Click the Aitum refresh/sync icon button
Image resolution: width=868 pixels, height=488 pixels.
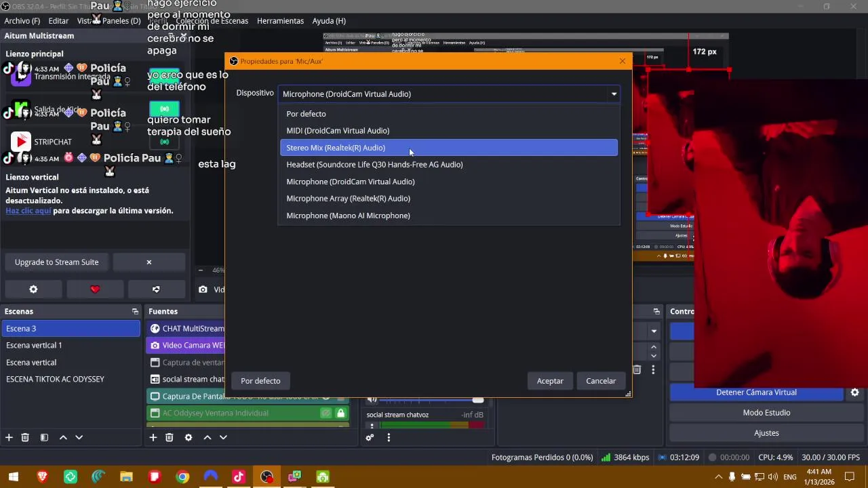click(156, 289)
